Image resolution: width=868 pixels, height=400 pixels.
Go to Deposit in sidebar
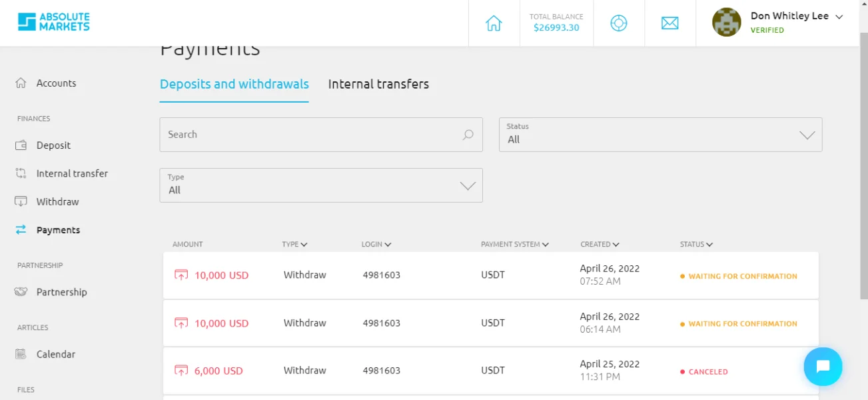(53, 145)
